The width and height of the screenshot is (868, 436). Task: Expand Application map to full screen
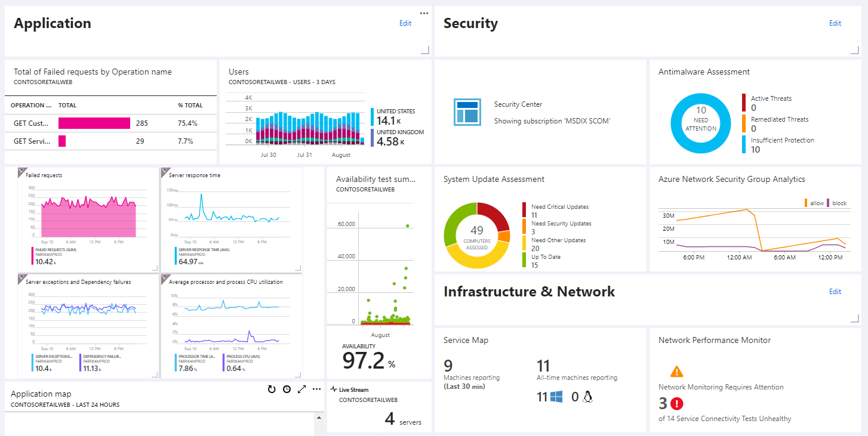301,389
